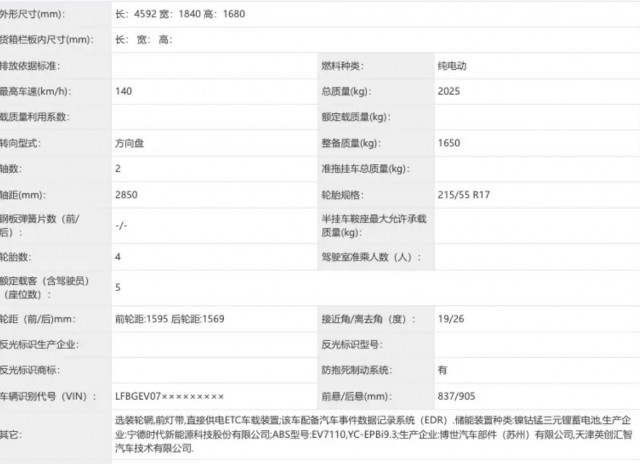Select total mass value 2025
The width and height of the screenshot is (640, 464).
[x=449, y=91]
